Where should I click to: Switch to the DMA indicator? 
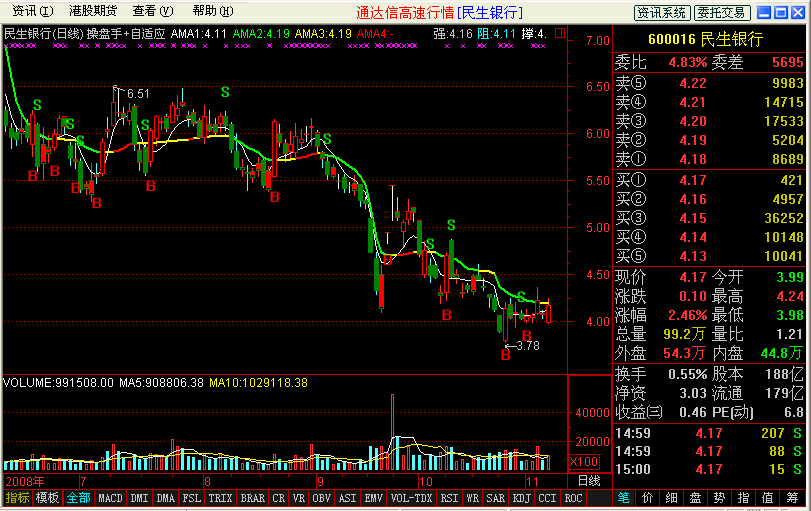pyautogui.click(x=166, y=498)
